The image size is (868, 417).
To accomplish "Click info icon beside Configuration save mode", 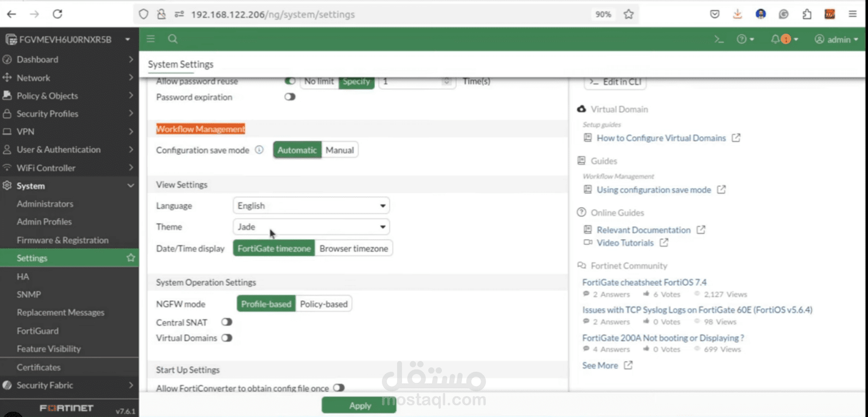I will (260, 150).
